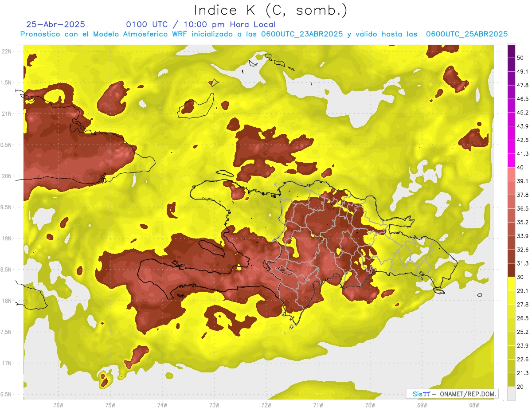Select the "18N" latitude label
The height and width of the screenshot is (411, 532).
pos(7,301)
